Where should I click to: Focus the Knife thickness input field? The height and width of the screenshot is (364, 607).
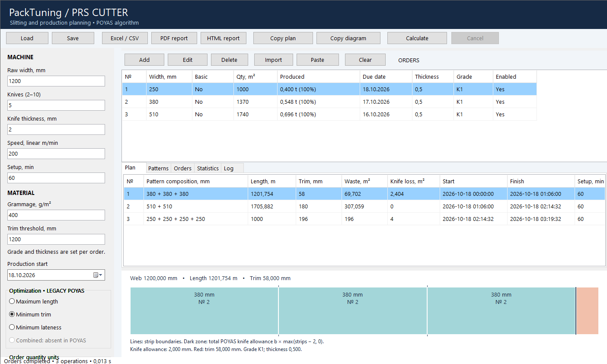(56, 129)
